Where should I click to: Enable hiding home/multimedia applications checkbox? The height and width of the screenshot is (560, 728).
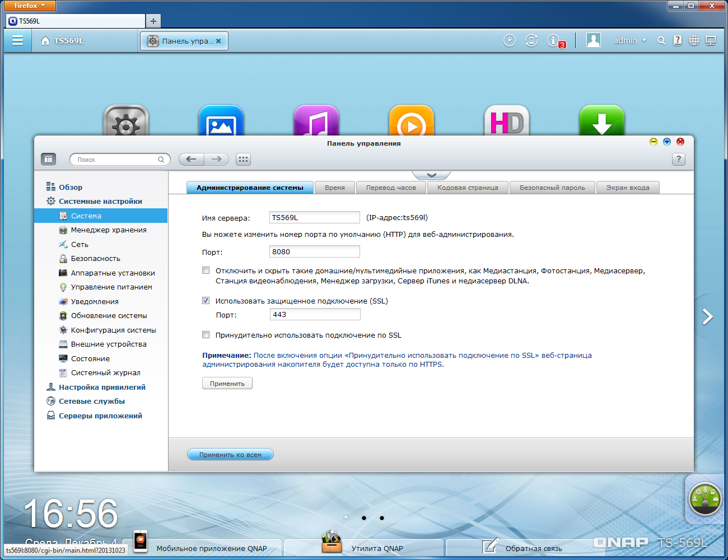click(206, 270)
